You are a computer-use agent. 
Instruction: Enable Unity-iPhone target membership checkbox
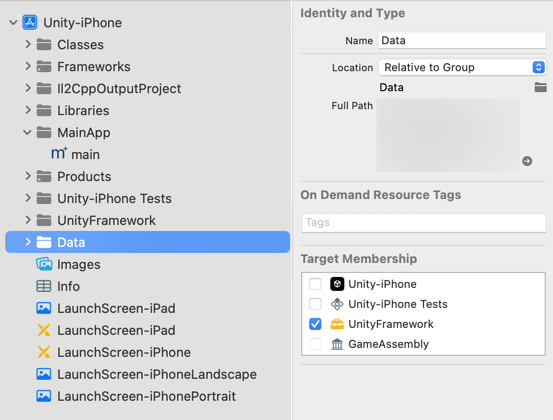pos(315,284)
